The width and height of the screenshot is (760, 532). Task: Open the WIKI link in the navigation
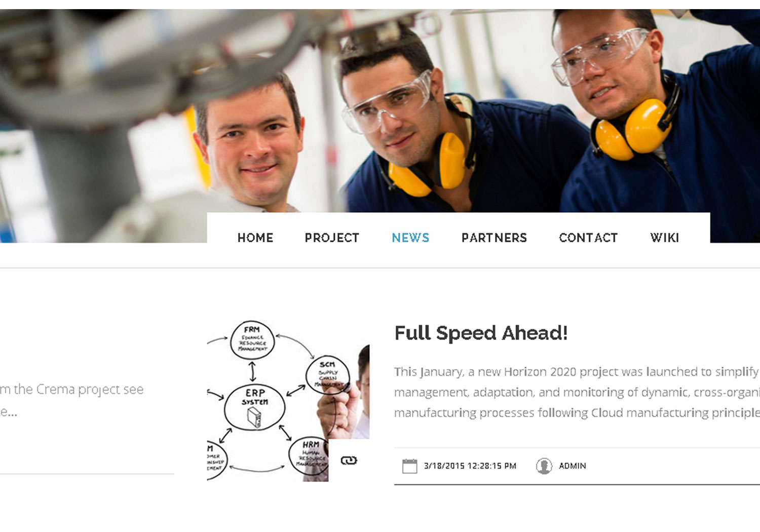click(664, 238)
